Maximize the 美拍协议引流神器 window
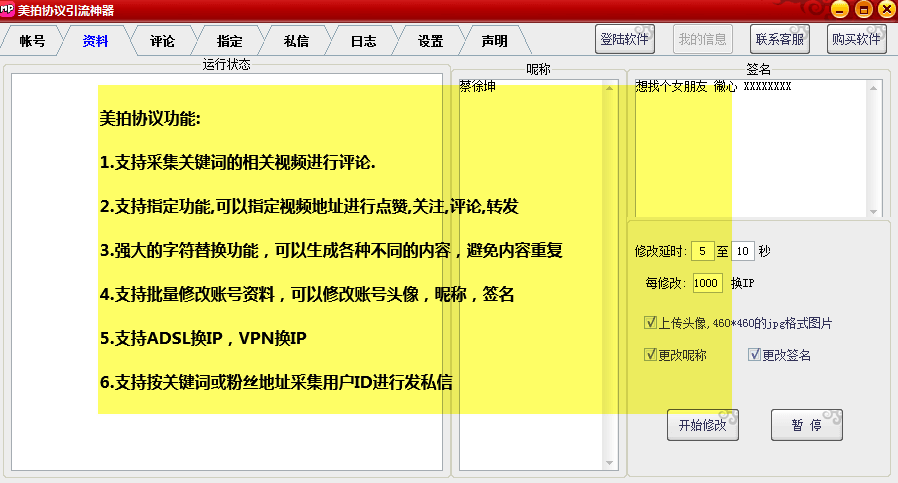The image size is (898, 483). 864,9
